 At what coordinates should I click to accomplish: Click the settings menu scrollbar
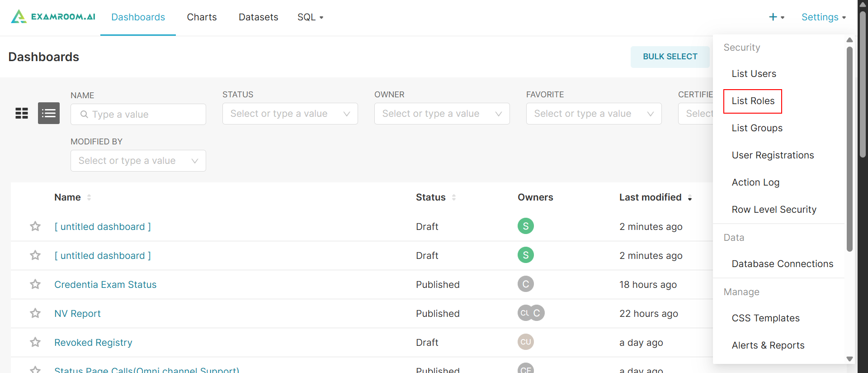[849, 149]
